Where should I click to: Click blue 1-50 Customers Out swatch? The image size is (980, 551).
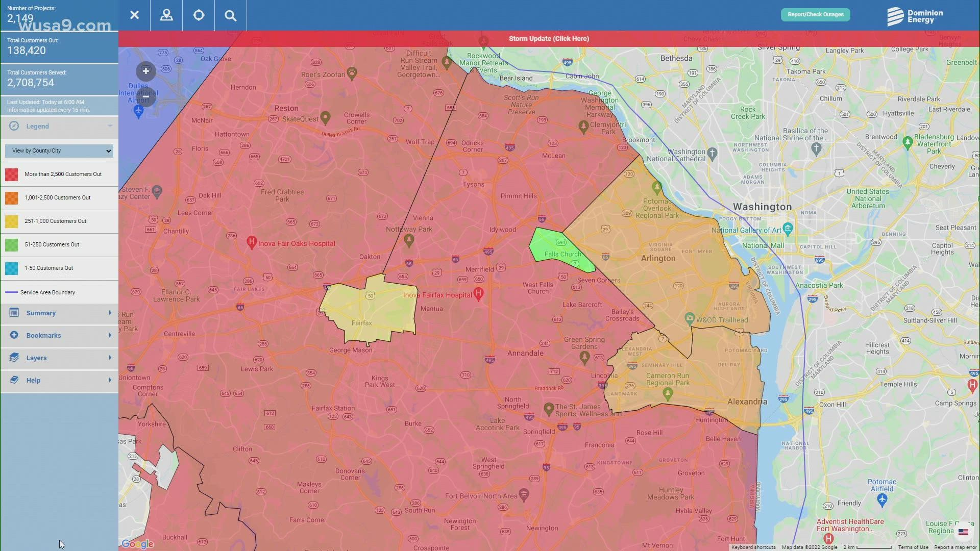[11, 268]
